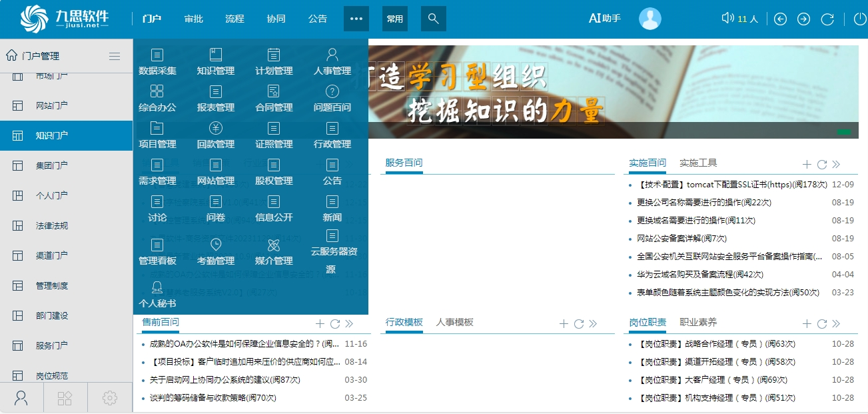Expand the 岗位职责 panel via double chevron
Image resolution: width=868 pixels, height=414 pixels.
(x=836, y=324)
